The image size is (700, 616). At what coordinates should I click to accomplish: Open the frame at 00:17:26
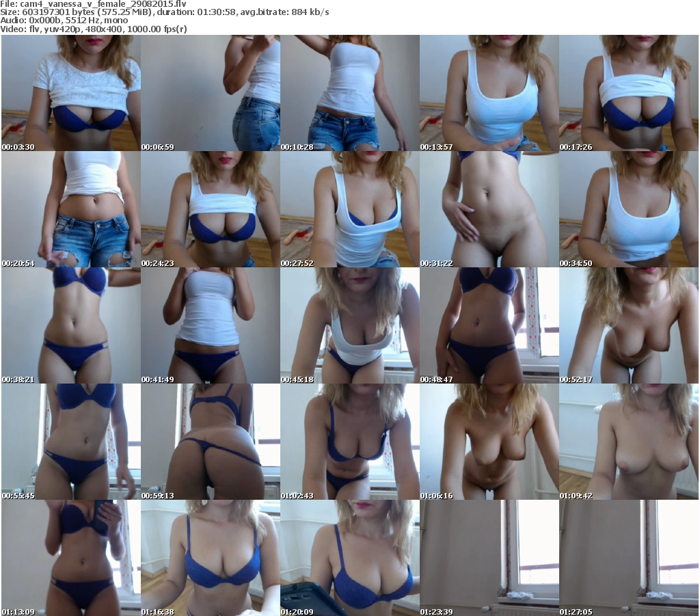point(629,93)
